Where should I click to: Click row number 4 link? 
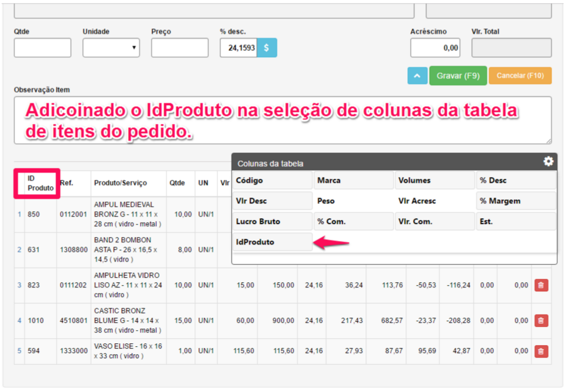(19, 321)
